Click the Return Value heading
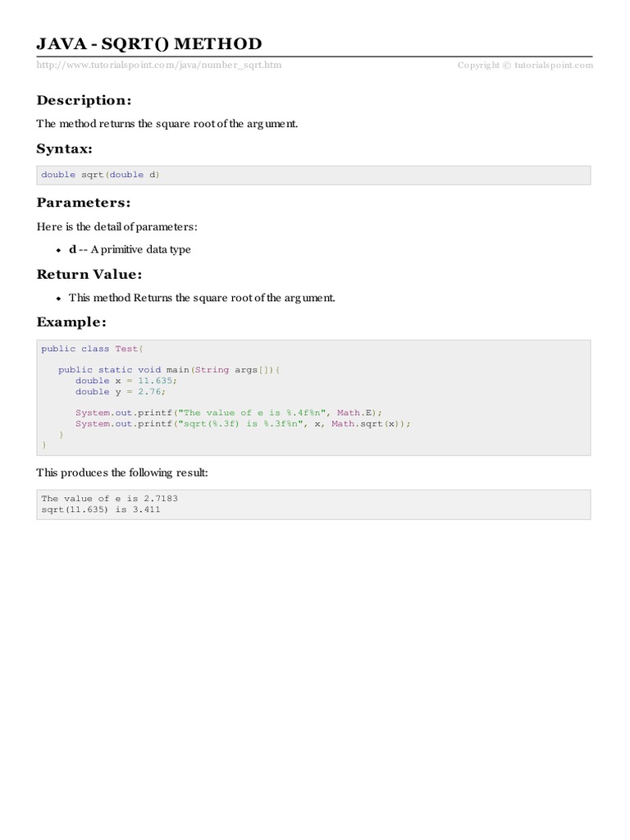Image resolution: width=630 pixels, height=840 pixels. (89, 274)
